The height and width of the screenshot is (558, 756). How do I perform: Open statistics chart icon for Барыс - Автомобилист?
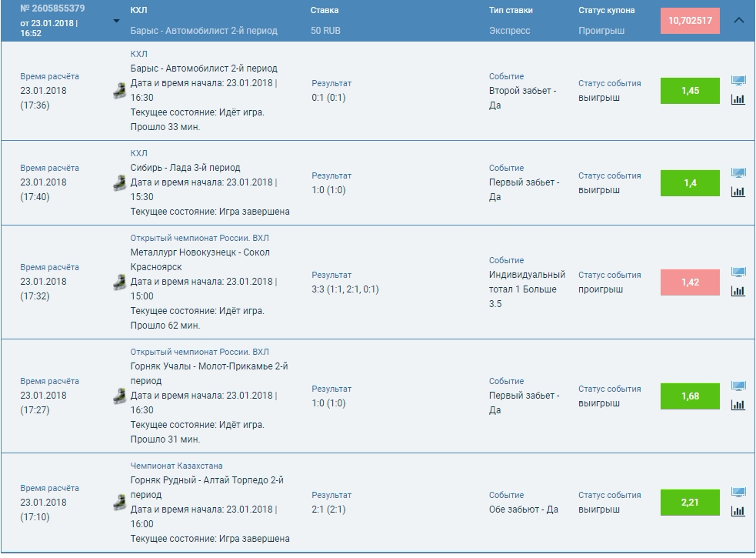738,99
